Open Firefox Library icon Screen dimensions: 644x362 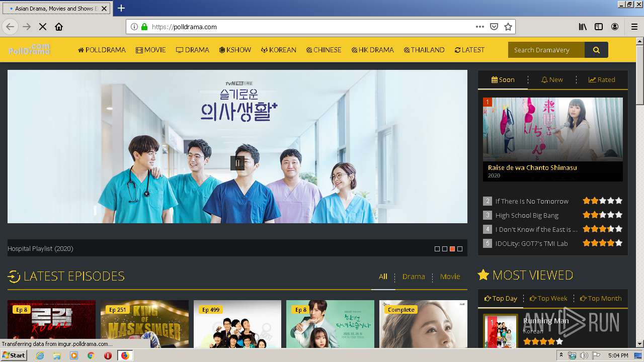[583, 27]
